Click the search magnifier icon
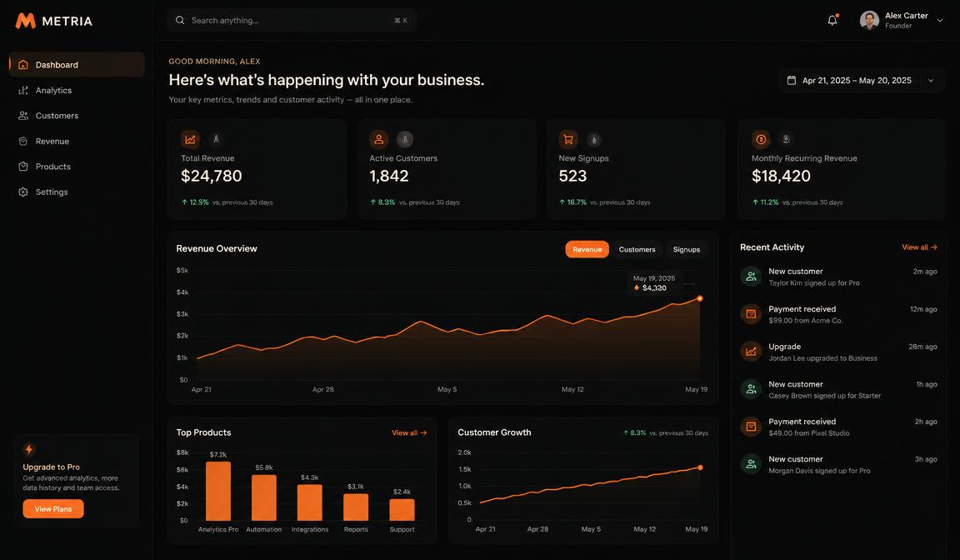The width and height of the screenshot is (960, 560). [180, 20]
